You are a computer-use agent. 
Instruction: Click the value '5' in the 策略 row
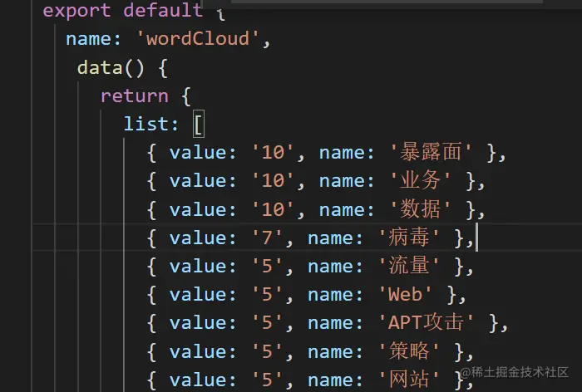tap(267, 351)
